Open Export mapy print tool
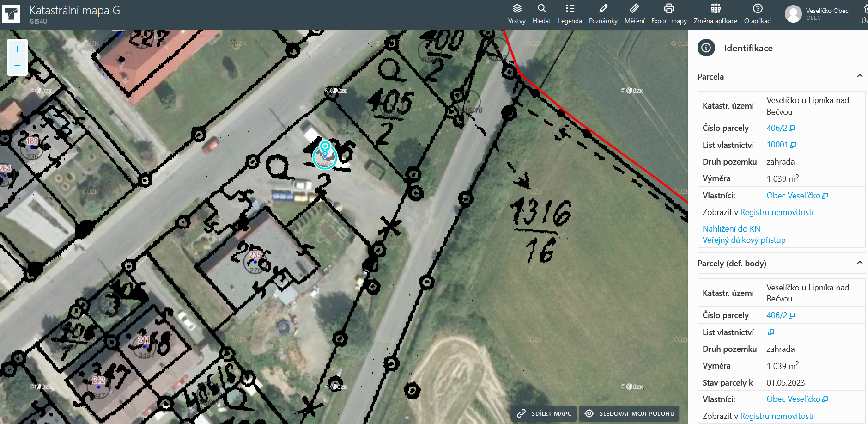 668,14
